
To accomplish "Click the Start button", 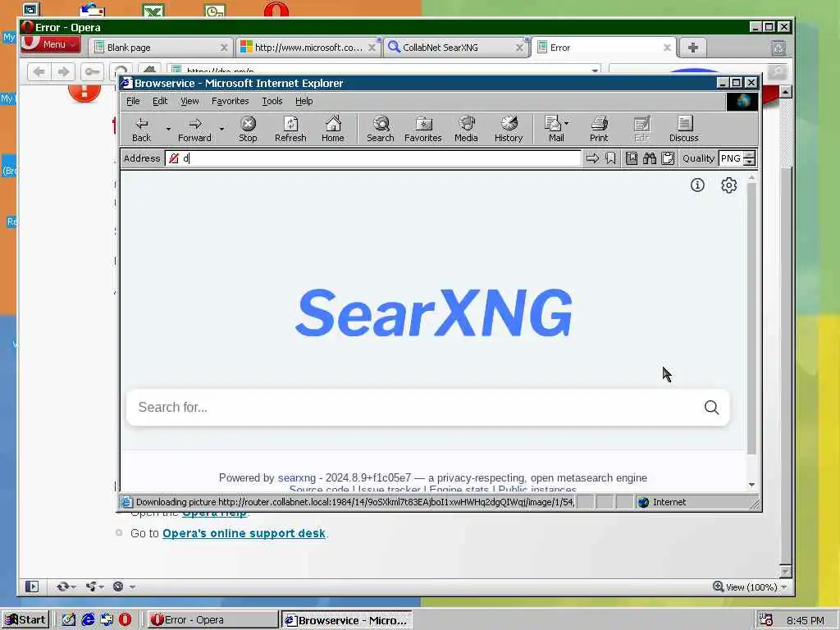I will (25, 620).
